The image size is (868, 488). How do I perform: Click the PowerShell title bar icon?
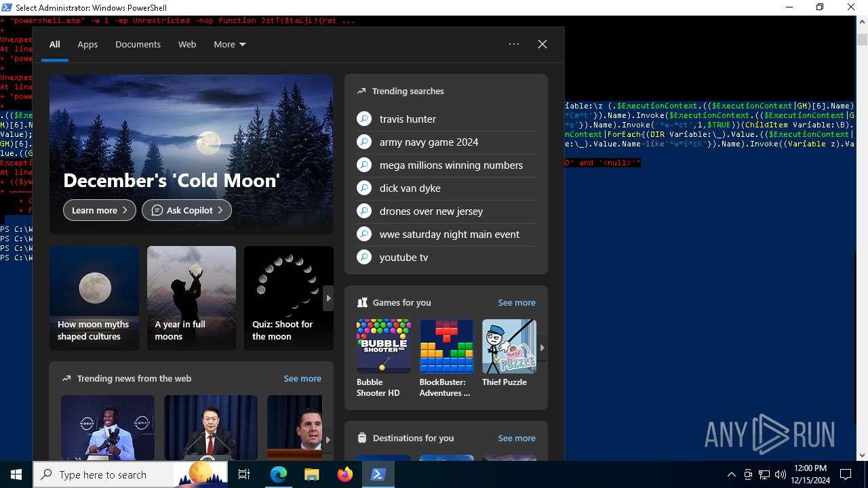tap(7, 7)
